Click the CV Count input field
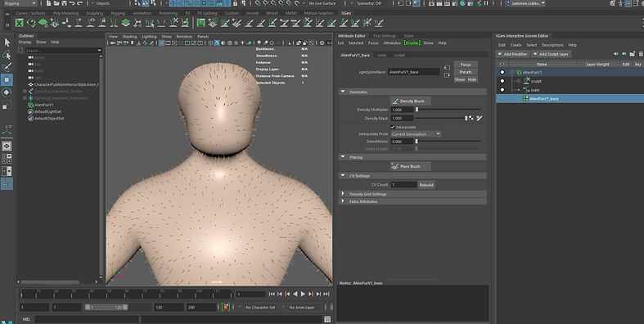The height and width of the screenshot is (324, 644). pyautogui.click(x=403, y=185)
